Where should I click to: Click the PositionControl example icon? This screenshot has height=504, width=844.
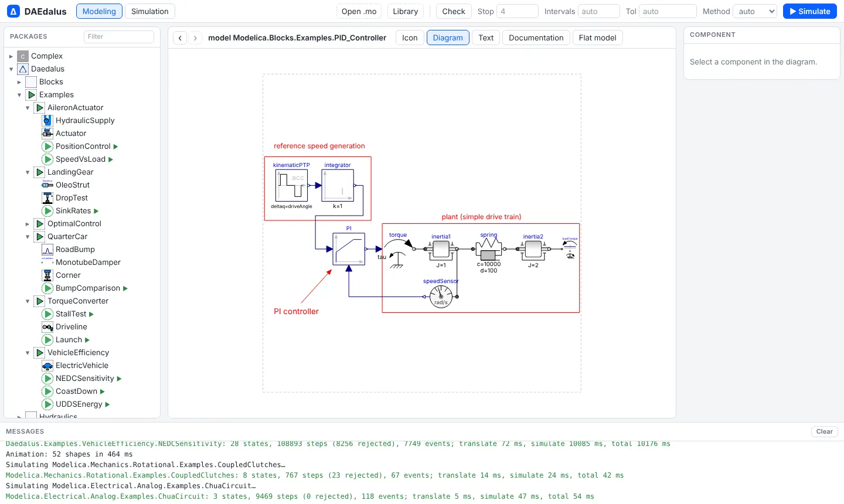(x=47, y=147)
